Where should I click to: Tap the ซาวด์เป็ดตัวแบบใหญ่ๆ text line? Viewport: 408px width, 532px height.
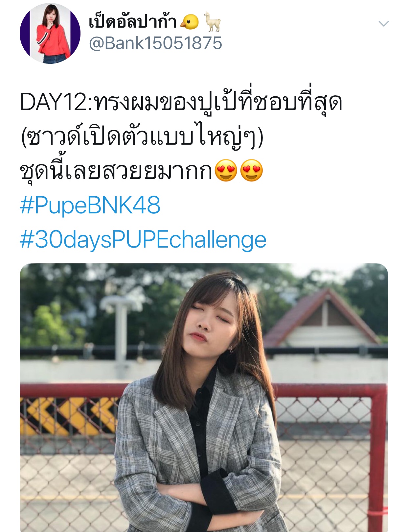[142, 136]
